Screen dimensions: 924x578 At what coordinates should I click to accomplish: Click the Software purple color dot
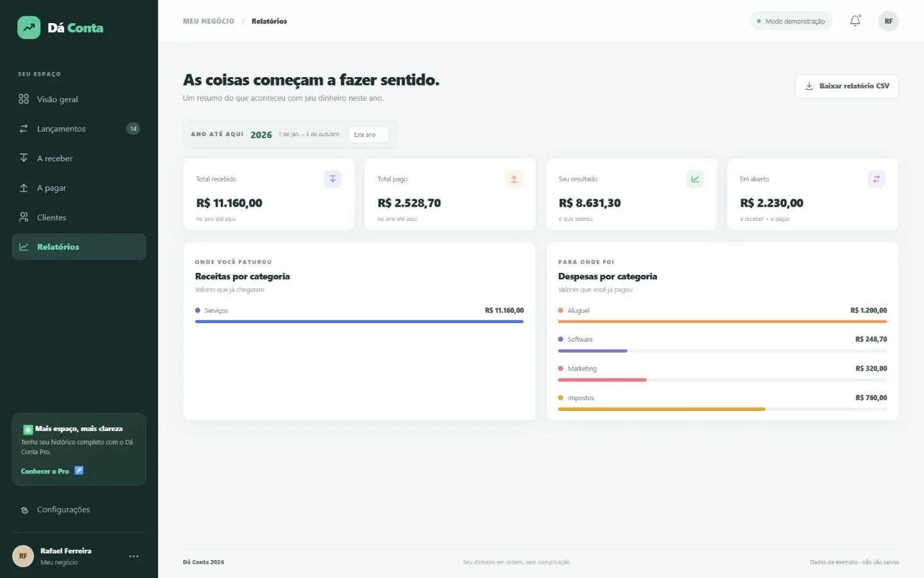pyautogui.click(x=561, y=339)
